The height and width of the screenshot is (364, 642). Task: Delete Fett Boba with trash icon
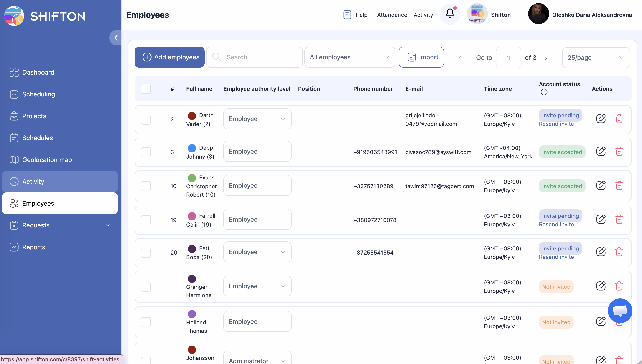619,252
